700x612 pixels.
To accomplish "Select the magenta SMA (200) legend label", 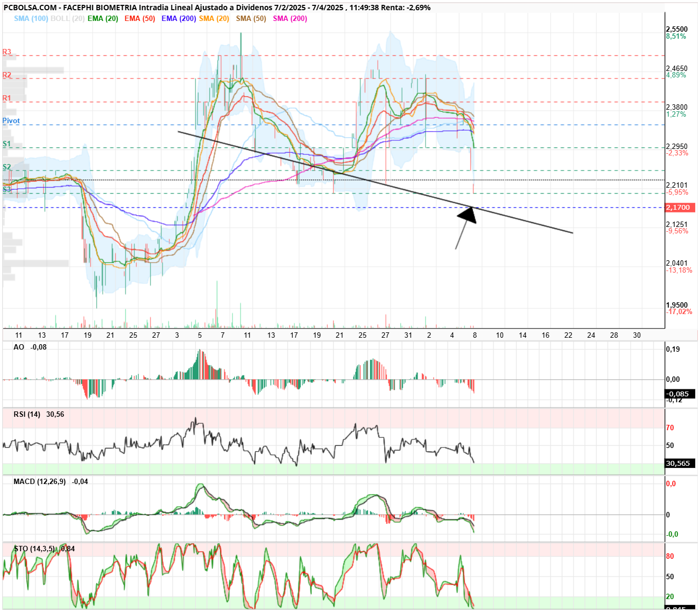I will coord(290,18).
